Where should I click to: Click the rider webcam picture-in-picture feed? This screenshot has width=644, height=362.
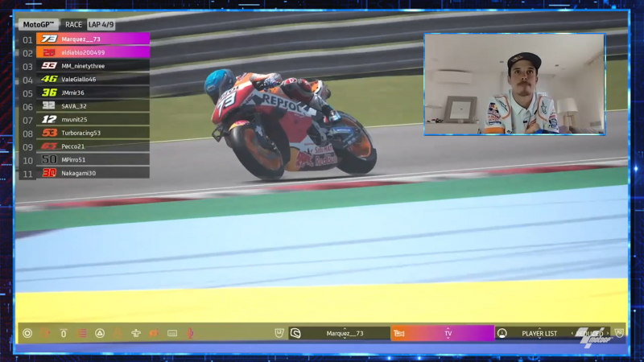[x=514, y=84]
